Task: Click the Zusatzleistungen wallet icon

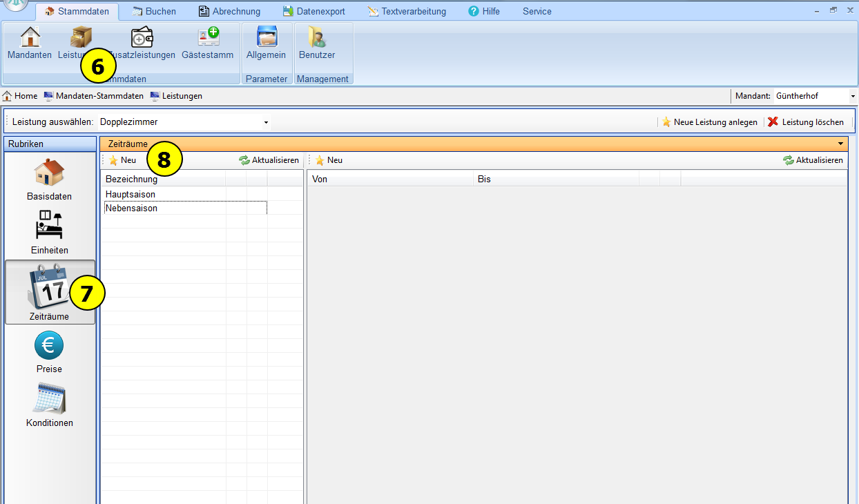Action: tap(142, 37)
